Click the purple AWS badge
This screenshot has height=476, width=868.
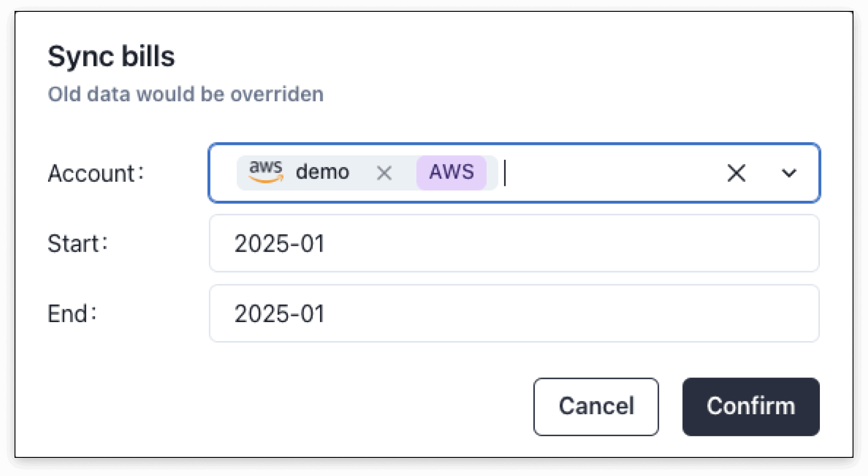(x=451, y=172)
